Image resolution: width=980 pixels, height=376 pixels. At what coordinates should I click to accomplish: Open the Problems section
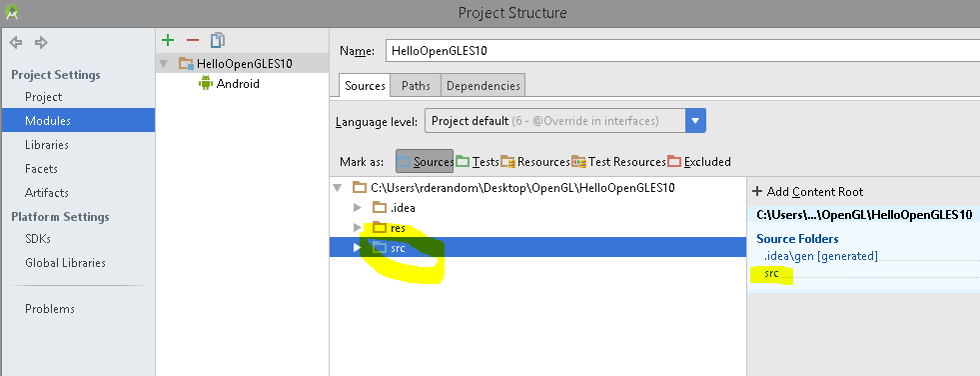[50, 309]
